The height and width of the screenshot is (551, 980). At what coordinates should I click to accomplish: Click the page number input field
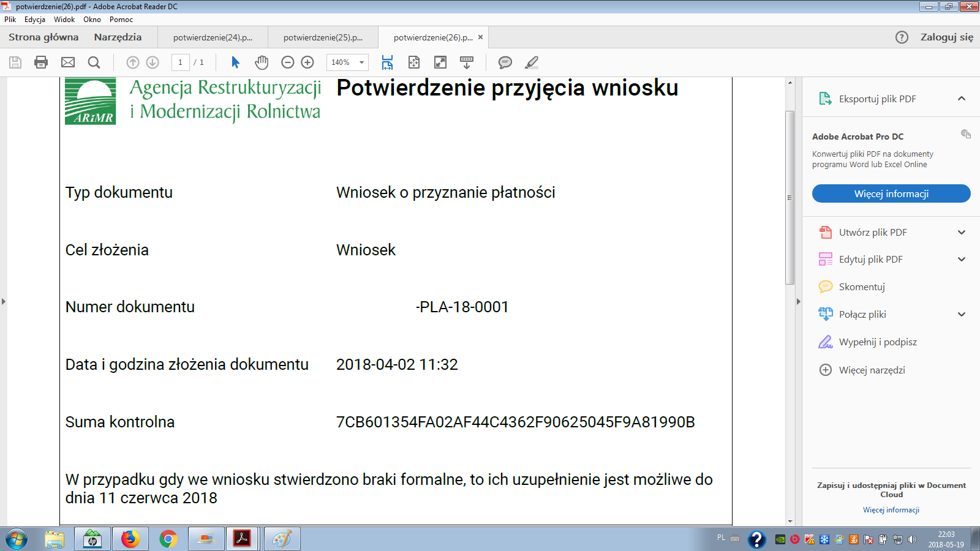(x=180, y=62)
